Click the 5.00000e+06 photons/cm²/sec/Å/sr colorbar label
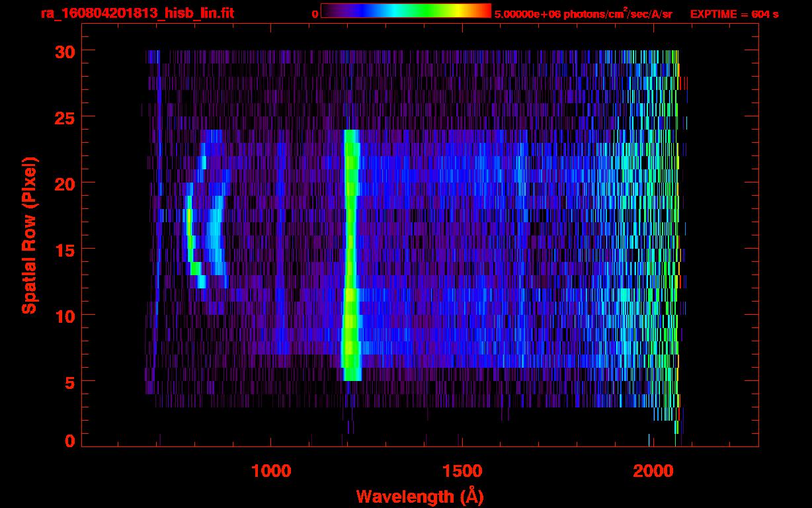 583,13
